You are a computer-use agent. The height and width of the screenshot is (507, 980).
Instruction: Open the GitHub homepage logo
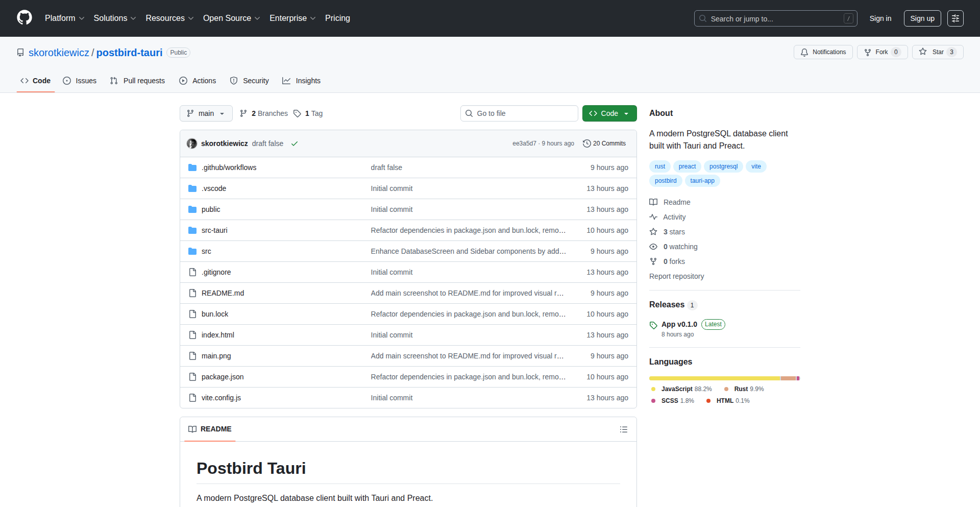pyautogui.click(x=24, y=18)
